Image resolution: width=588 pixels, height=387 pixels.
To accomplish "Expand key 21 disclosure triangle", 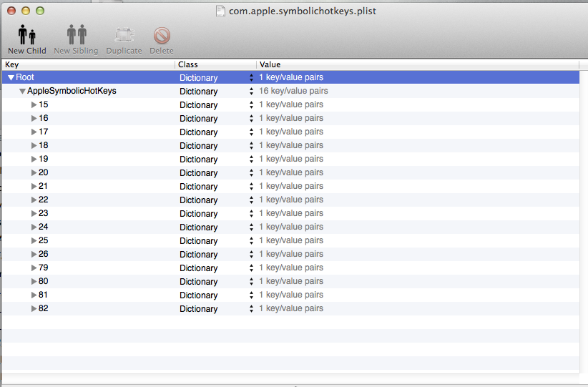I will (34, 187).
